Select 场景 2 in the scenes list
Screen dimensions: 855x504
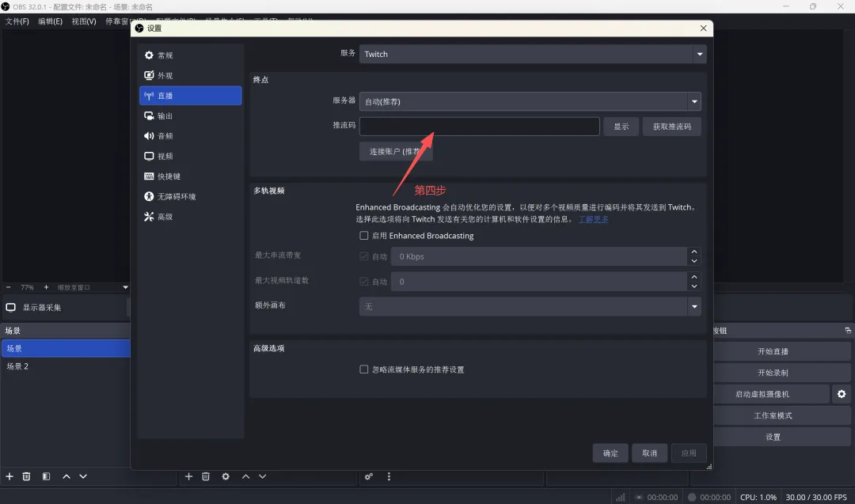coord(66,366)
